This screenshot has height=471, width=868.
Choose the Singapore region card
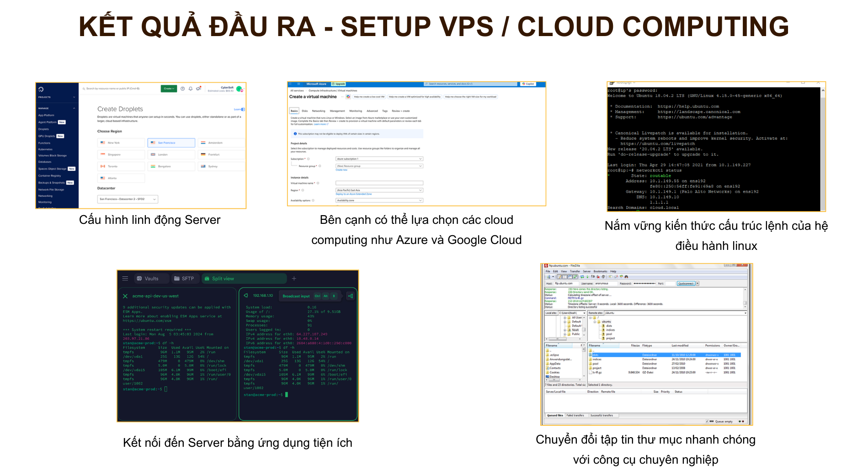pyautogui.click(x=121, y=155)
